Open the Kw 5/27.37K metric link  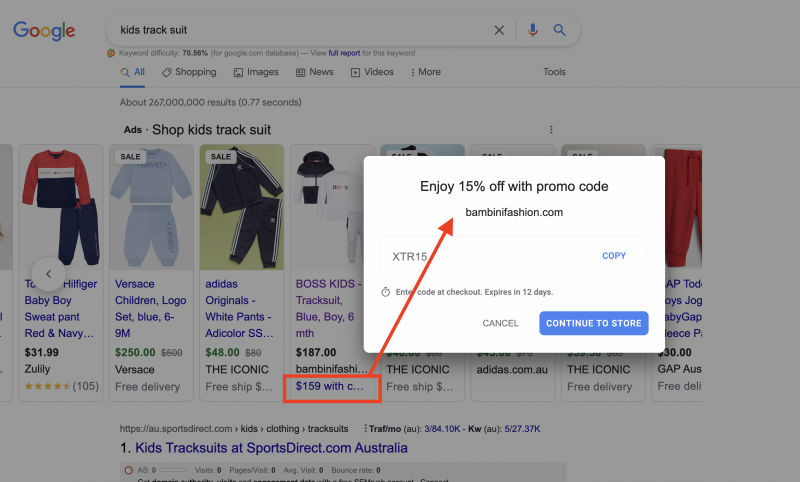click(x=522, y=429)
